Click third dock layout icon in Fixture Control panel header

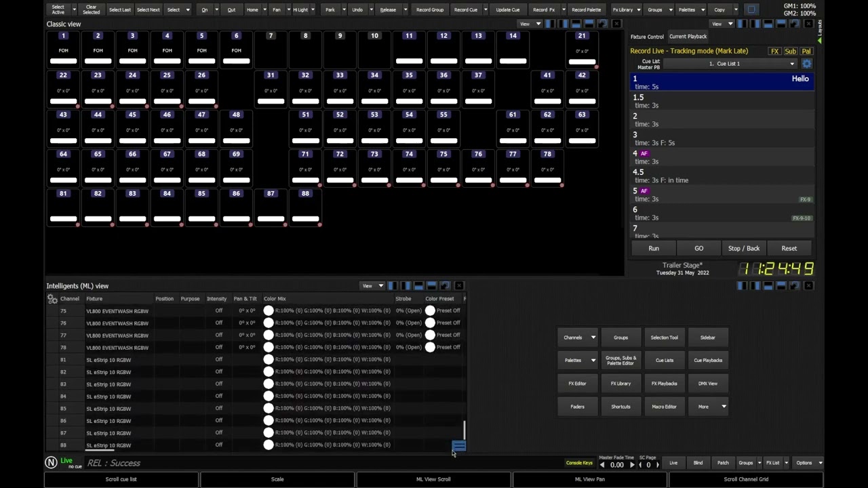768,24
